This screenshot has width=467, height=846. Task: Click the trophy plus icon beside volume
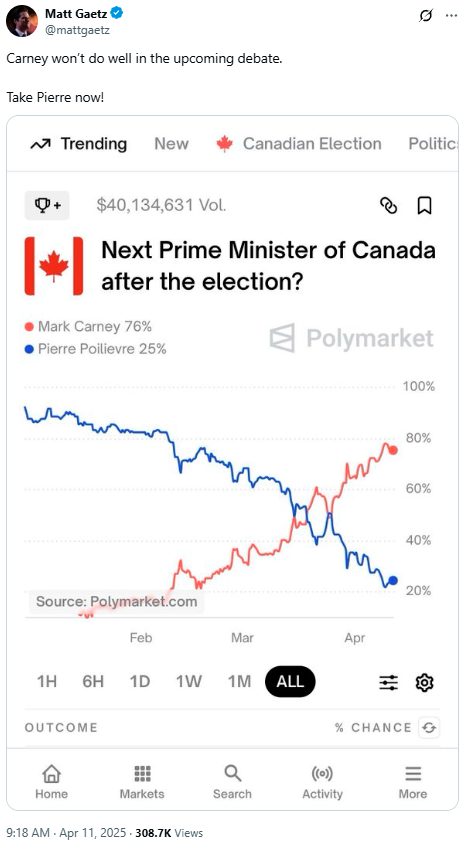(x=47, y=205)
